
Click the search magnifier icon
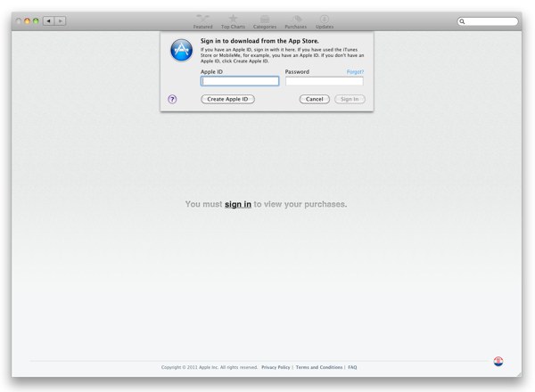point(462,21)
